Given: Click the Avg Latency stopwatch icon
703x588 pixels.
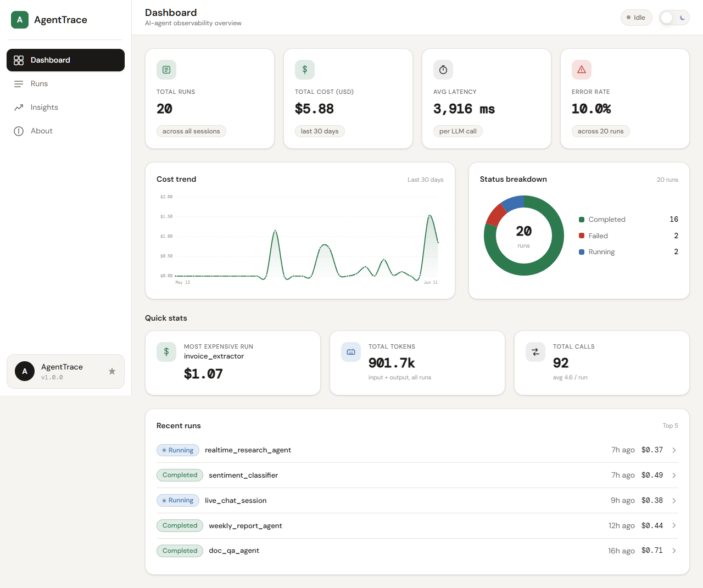Looking at the screenshot, I should click(x=443, y=70).
